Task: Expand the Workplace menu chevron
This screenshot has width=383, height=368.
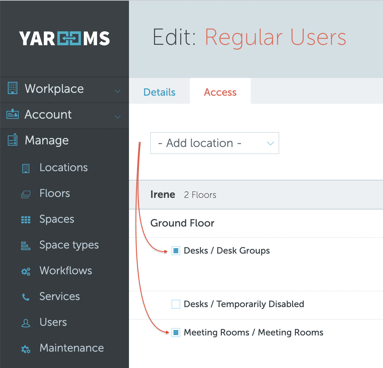Action: (x=117, y=91)
